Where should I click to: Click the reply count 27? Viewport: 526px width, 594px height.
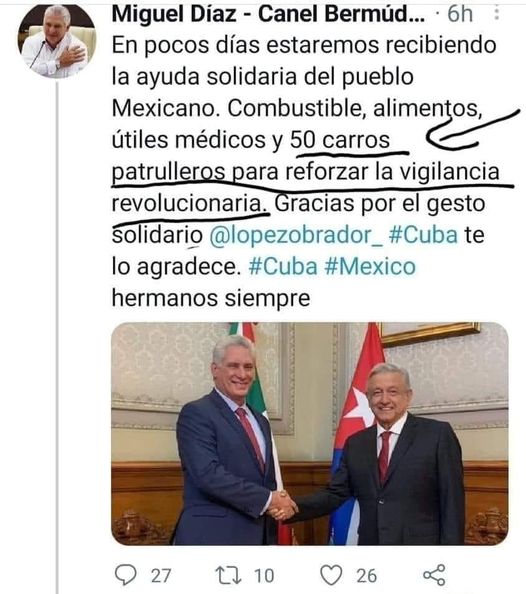(161, 575)
